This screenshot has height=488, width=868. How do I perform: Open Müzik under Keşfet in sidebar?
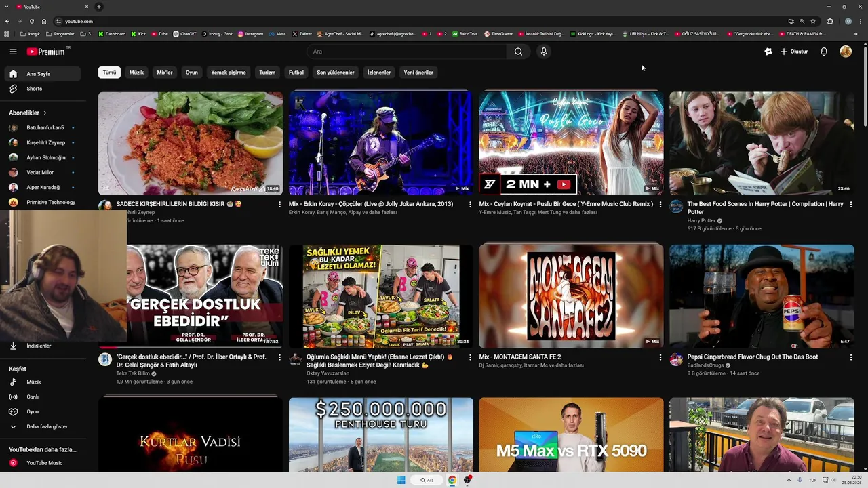point(42,382)
